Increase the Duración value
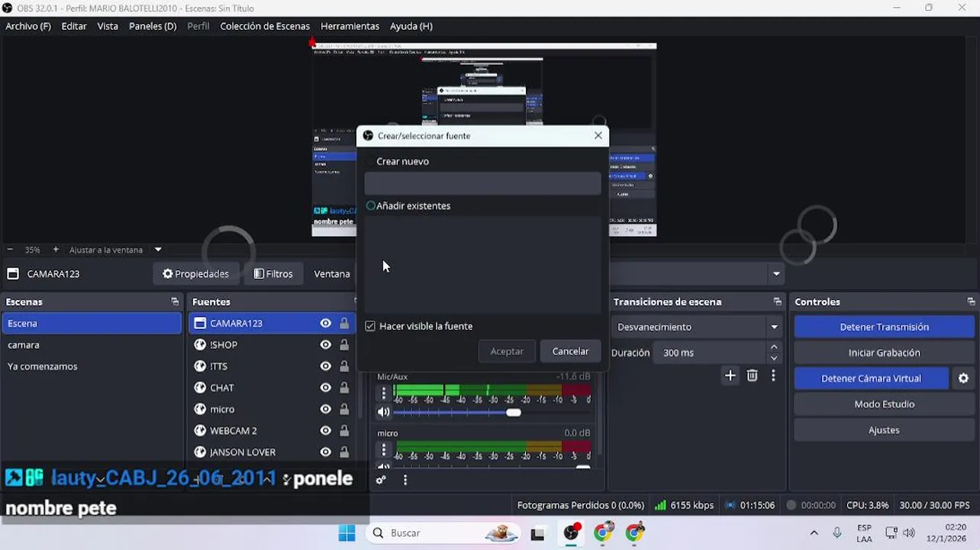This screenshot has height=550, width=980. (x=774, y=347)
